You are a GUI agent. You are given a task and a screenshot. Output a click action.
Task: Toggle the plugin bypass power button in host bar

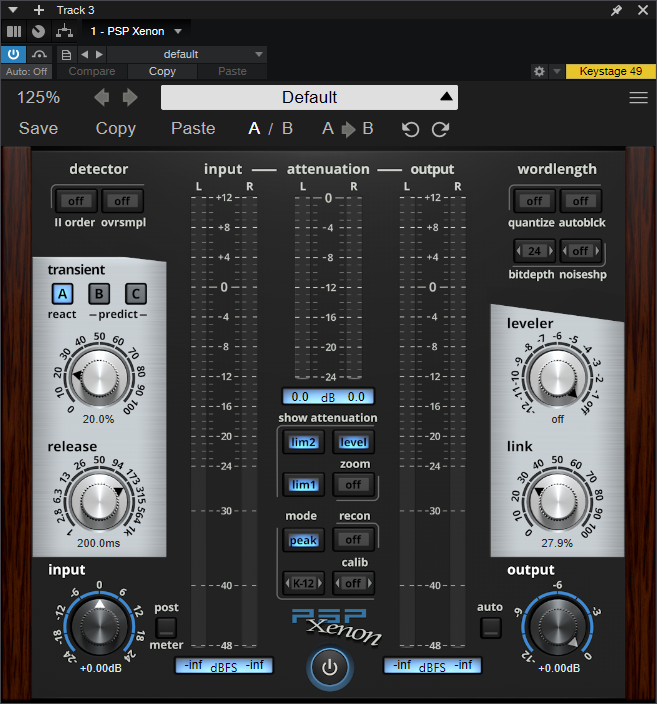[13, 54]
